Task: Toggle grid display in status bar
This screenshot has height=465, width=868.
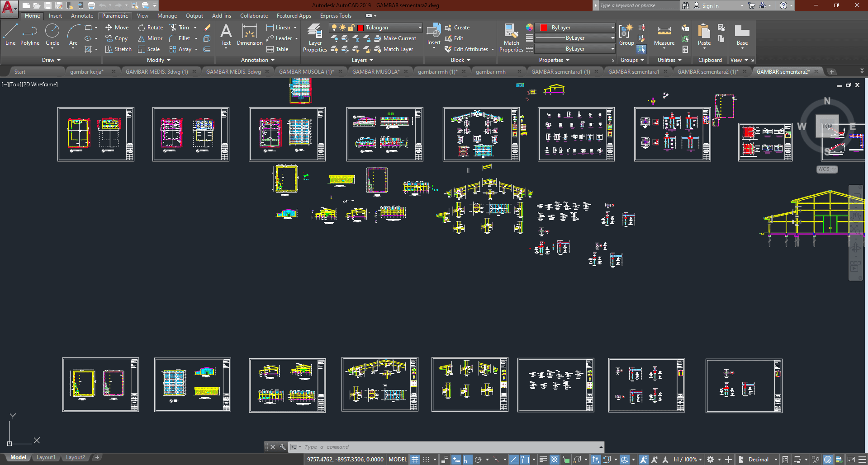Action: [415, 460]
